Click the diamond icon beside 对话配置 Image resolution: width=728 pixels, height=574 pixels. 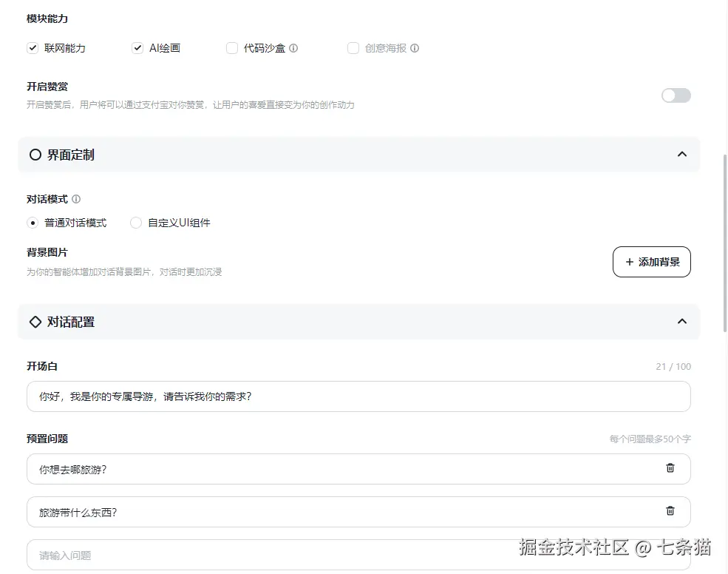[35, 322]
